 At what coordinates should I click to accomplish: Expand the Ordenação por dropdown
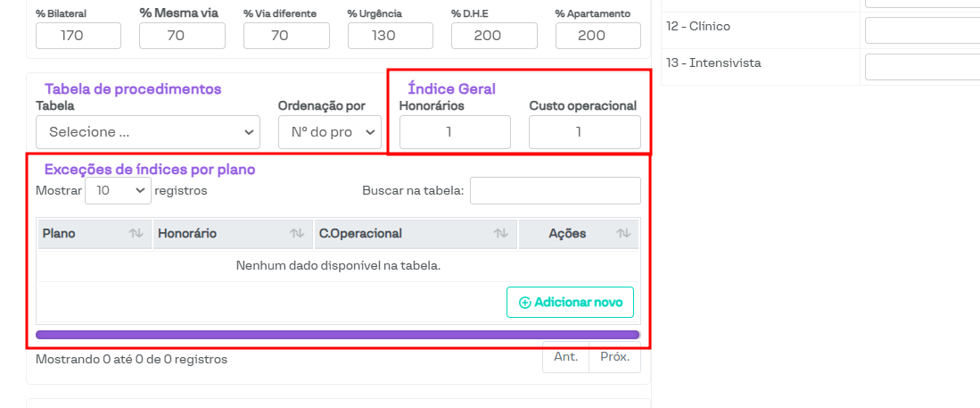coord(330,132)
